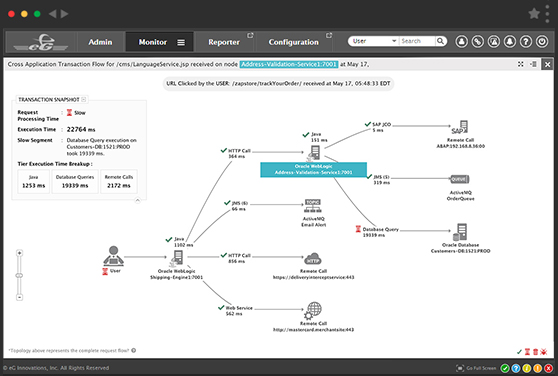Click the blue unknown status indicator

pyautogui.click(x=516, y=368)
